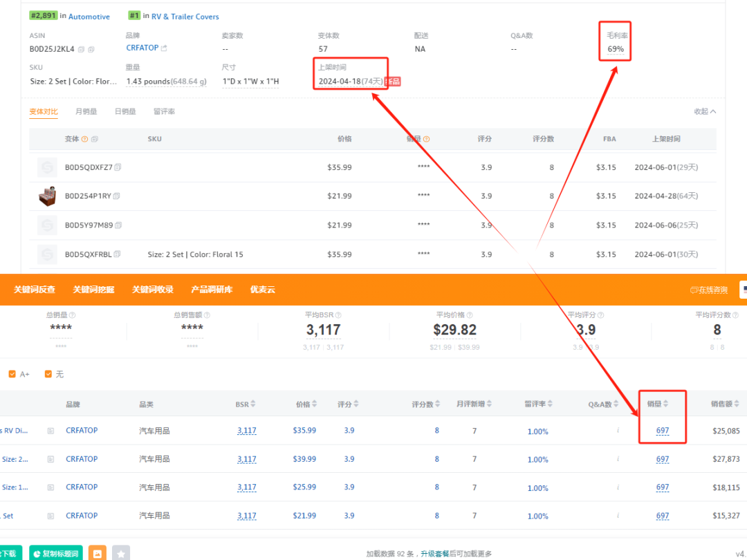Click the help icon next to 变体 header
The height and width of the screenshot is (560, 747).
85,139
